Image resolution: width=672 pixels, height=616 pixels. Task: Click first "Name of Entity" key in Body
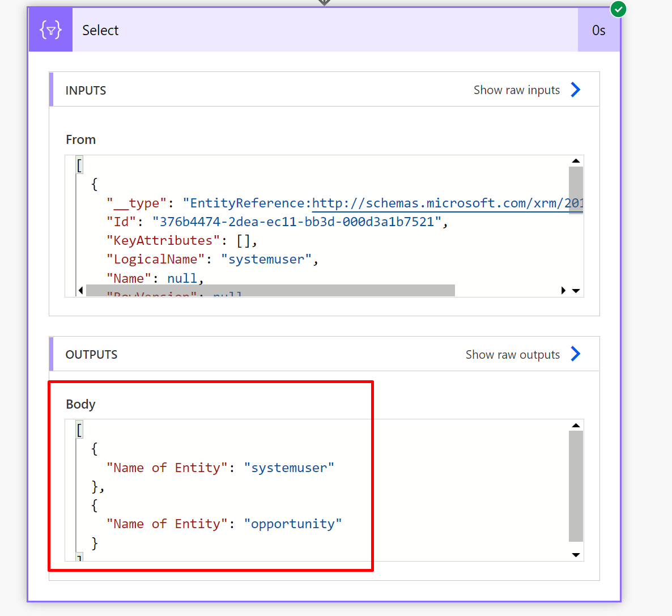[x=167, y=468]
